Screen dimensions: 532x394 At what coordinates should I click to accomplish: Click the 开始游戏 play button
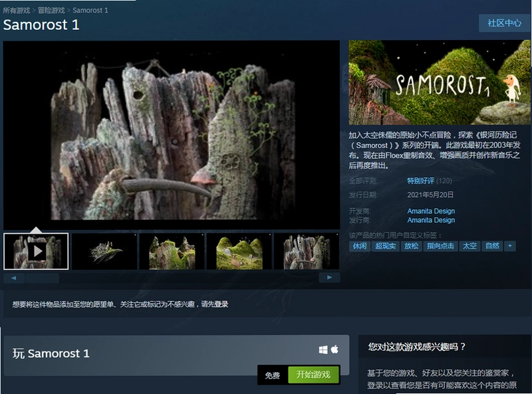click(x=313, y=375)
